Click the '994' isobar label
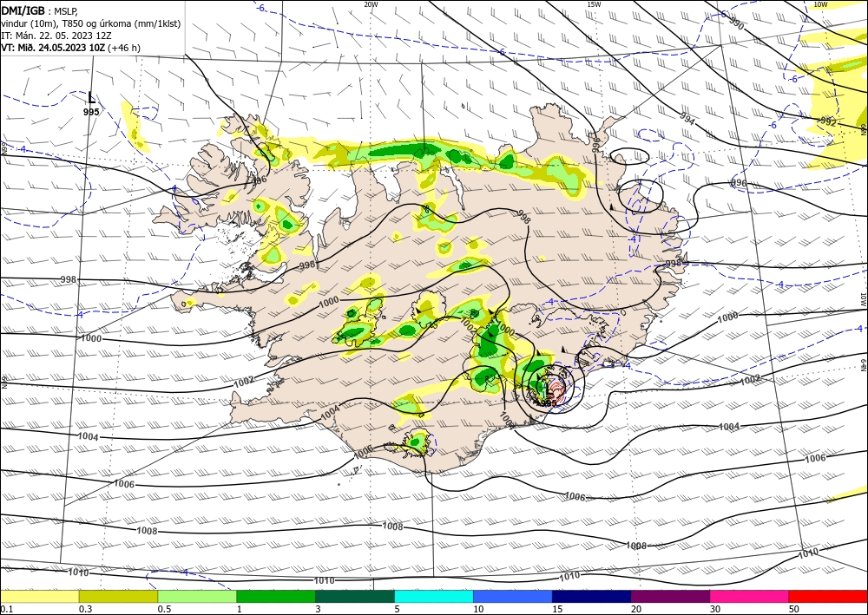This screenshot has height=615, width=868. click(x=687, y=118)
